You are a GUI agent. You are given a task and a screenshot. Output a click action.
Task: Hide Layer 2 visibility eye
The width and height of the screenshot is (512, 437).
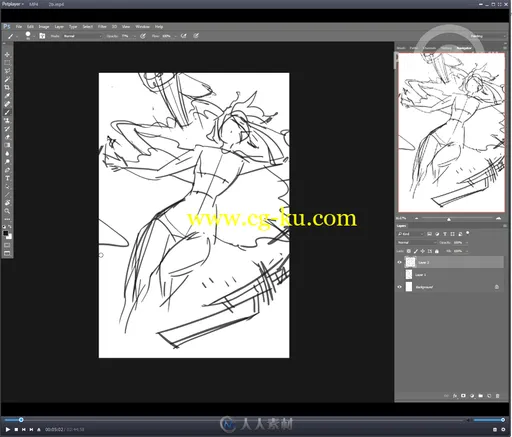399,262
